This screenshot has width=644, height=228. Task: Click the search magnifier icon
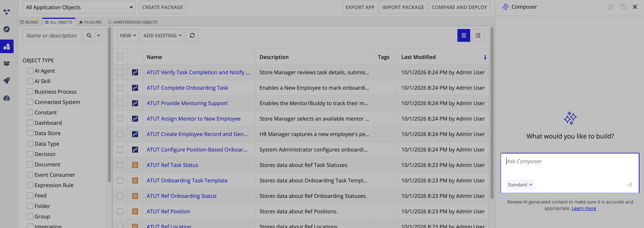point(89,36)
